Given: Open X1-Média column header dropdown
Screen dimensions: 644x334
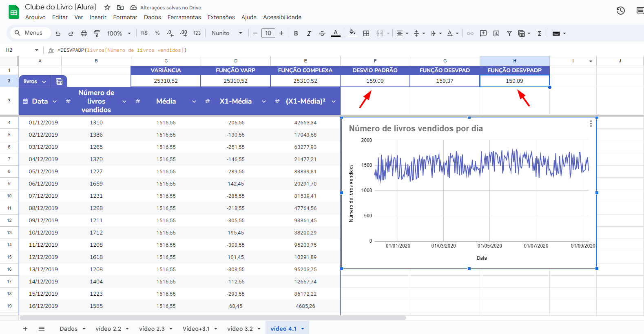Looking at the screenshot, I should tap(264, 101).
